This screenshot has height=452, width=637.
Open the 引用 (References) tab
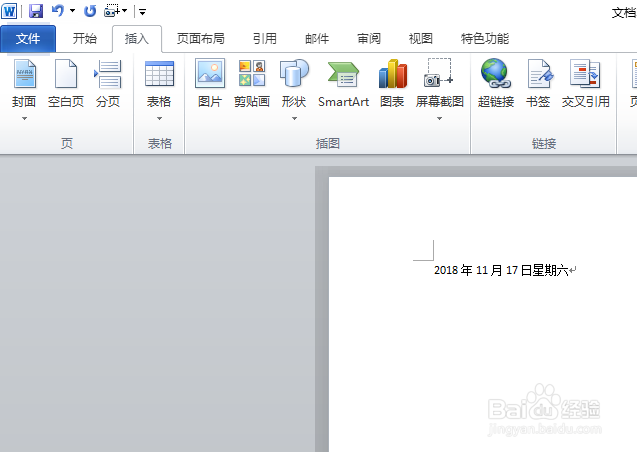[x=264, y=39]
